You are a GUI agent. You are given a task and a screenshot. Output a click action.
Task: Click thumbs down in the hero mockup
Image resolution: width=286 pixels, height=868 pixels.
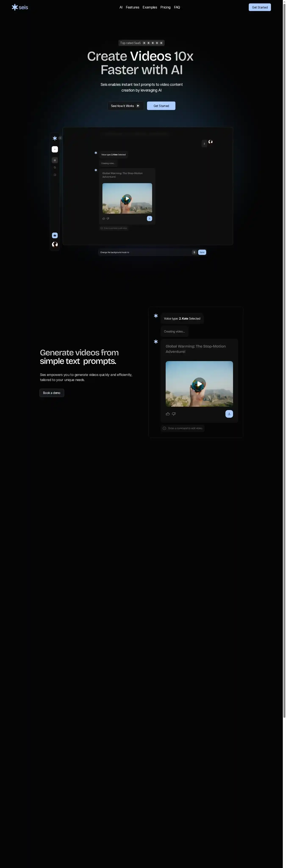[108, 218]
